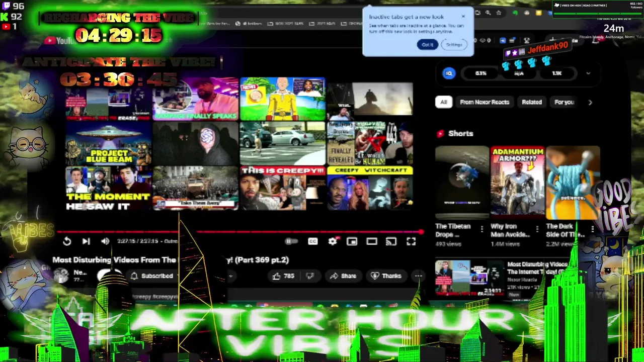Close the inactive tabs popup with X
The image size is (644, 362).
[x=463, y=16]
